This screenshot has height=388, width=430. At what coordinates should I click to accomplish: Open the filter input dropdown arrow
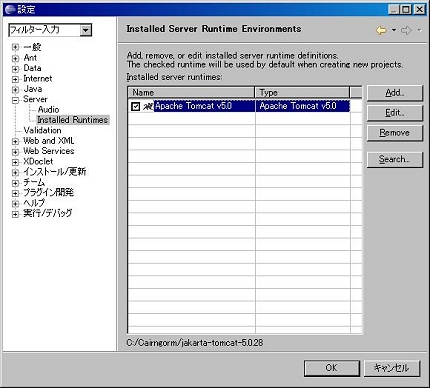point(85,30)
